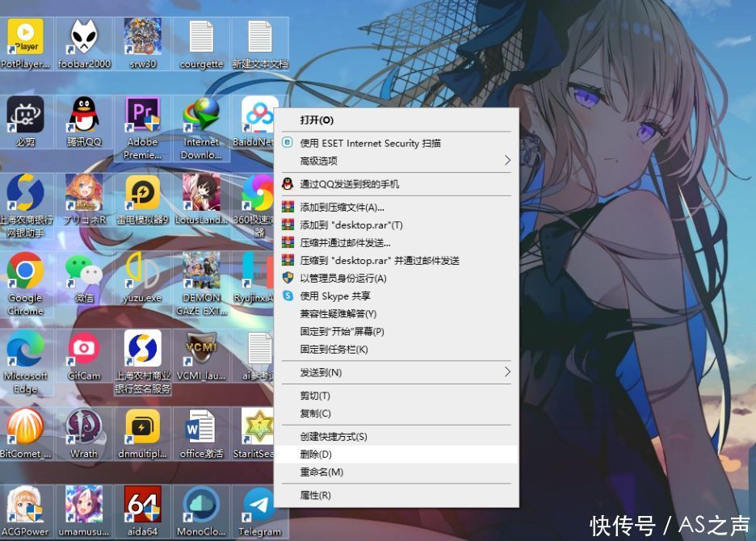Choose 打开(O) in the context menu
The image size is (756, 541).
pyautogui.click(x=397, y=120)
